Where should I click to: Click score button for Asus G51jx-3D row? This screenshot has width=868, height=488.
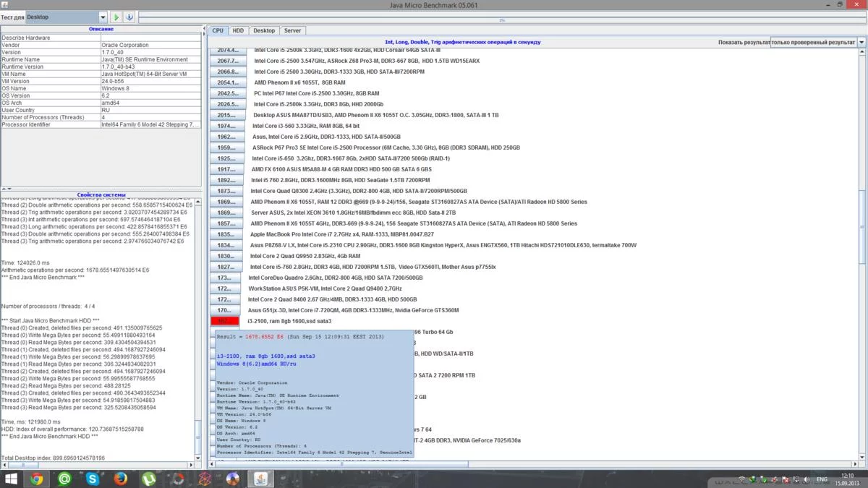click(x=224, y=310)
